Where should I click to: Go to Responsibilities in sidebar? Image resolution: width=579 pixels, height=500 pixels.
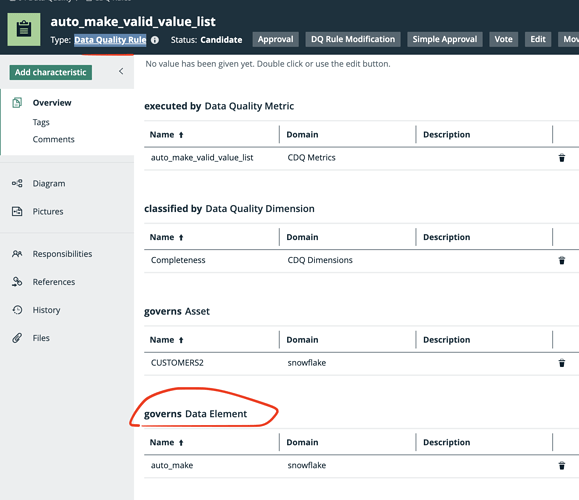click(x=62, y=254)
